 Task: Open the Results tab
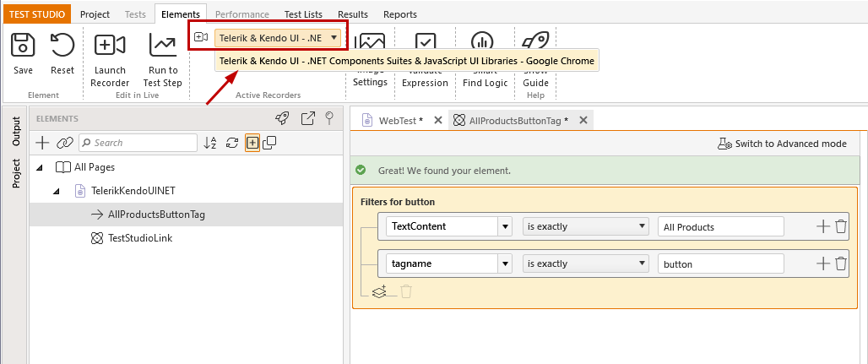click(353, 14)
